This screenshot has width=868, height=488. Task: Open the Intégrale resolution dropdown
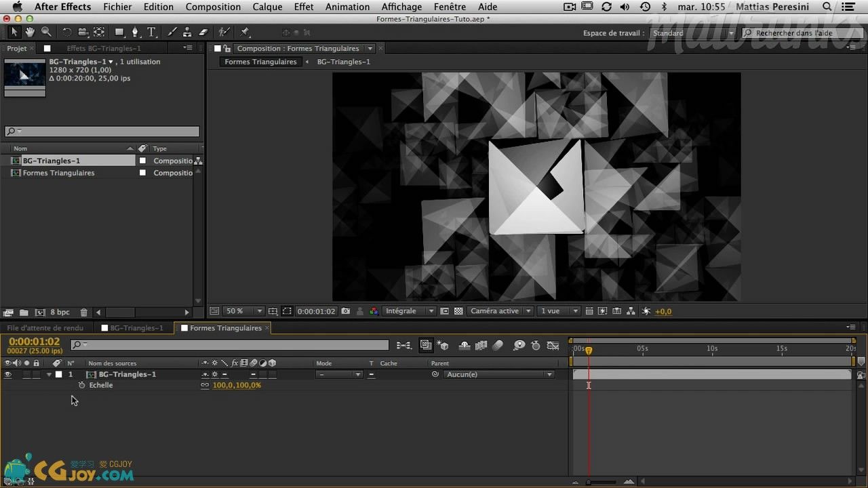click(409, 311)
